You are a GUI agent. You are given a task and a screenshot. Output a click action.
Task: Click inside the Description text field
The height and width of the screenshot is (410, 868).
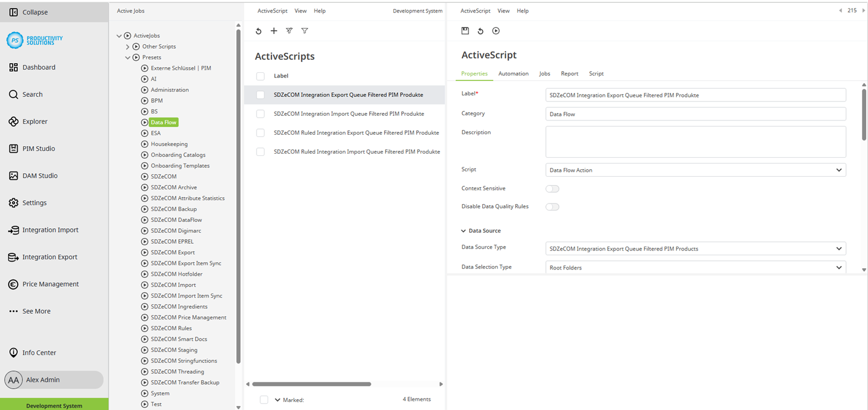pyautogui.click(x=695, y=142)
